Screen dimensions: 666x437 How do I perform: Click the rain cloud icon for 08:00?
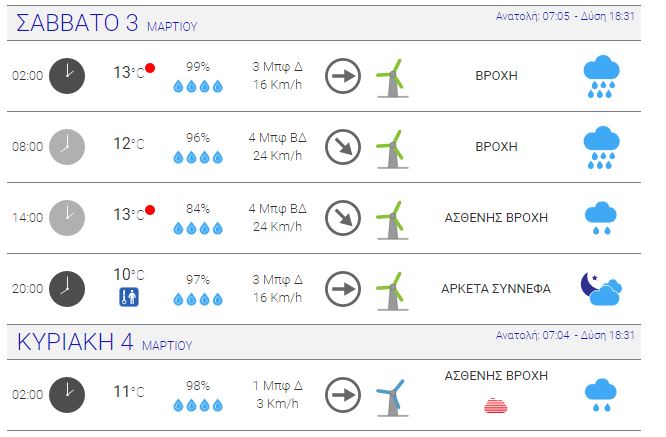[601, 147]
